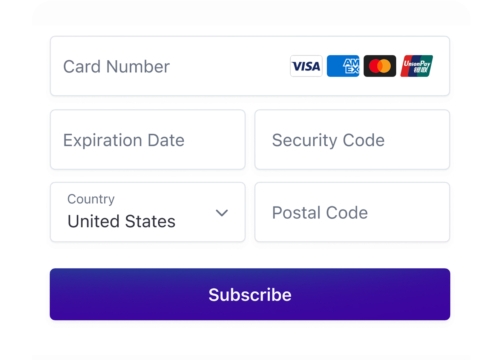Focus the Card Number input field
Screen dimensions: 500x360
point(250,66)
